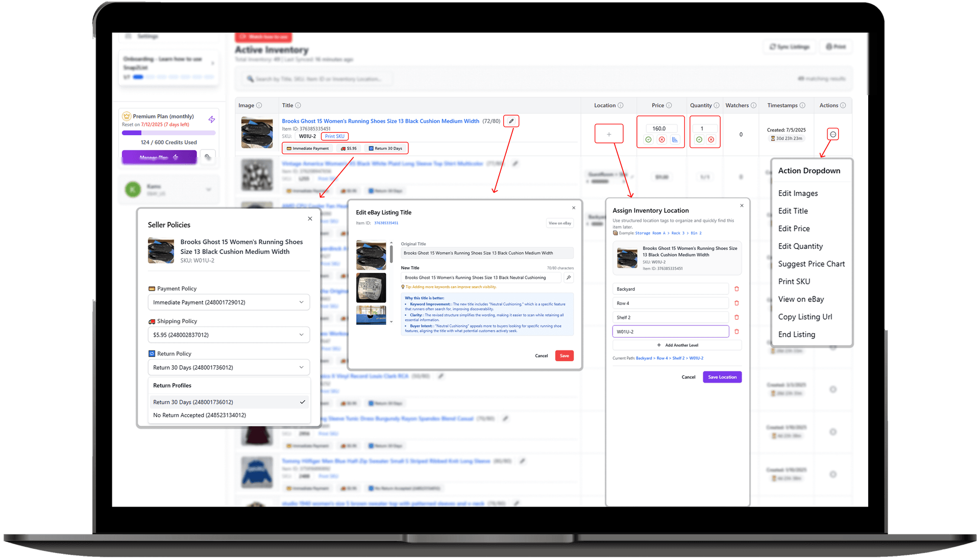This screenshot has width=980, height=559.
Task: Click Add Another Level in Assign Inventory Location
Action: (677, 345)
